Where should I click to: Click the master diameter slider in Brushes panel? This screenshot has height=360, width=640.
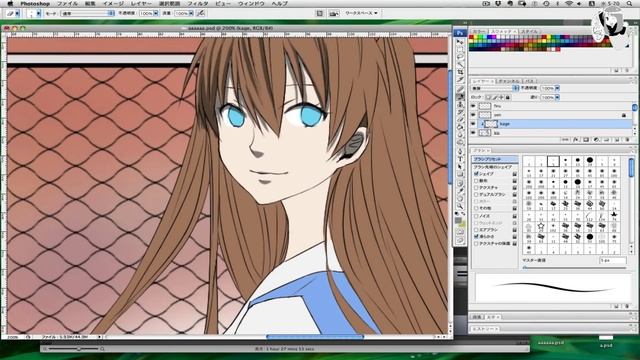[x=574, y=268]
